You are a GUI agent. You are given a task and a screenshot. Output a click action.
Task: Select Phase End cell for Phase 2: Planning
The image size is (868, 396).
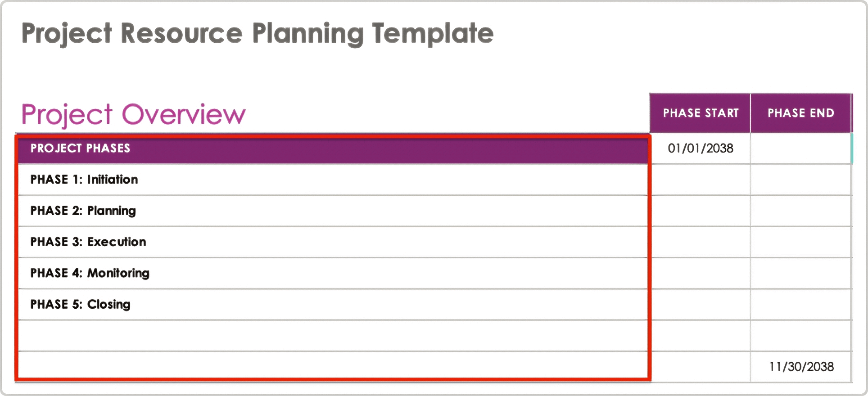coord(800,211)
